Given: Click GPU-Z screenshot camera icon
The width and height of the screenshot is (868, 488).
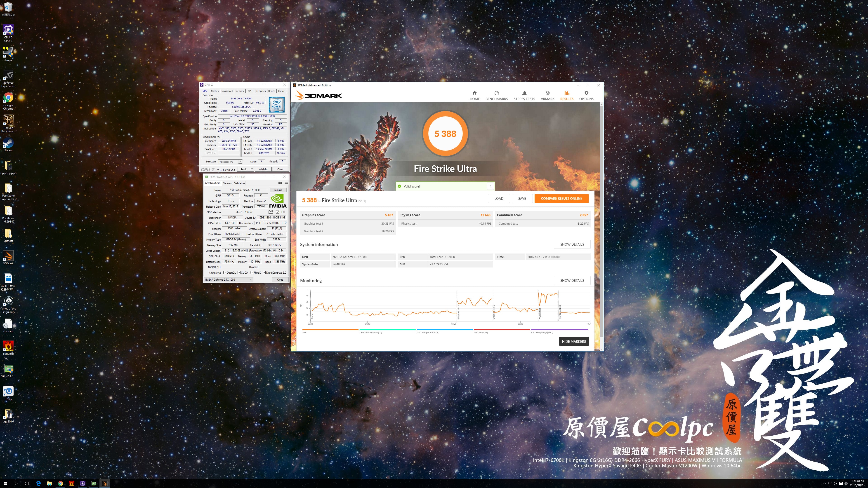Looking at the screenshot, I should (280, 183).
